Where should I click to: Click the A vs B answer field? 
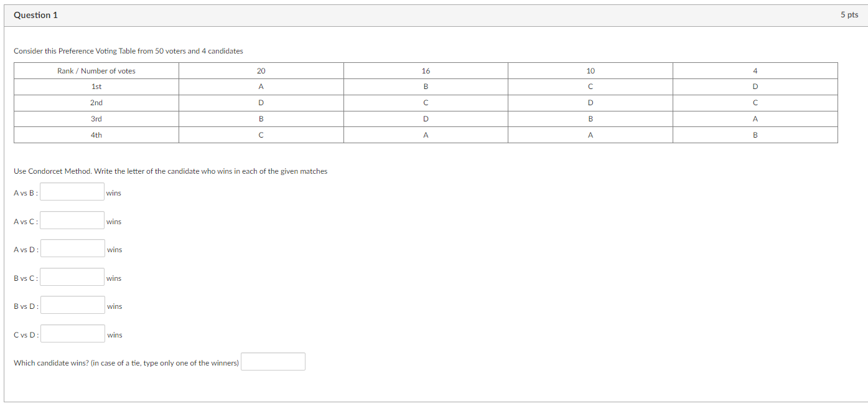72,192
